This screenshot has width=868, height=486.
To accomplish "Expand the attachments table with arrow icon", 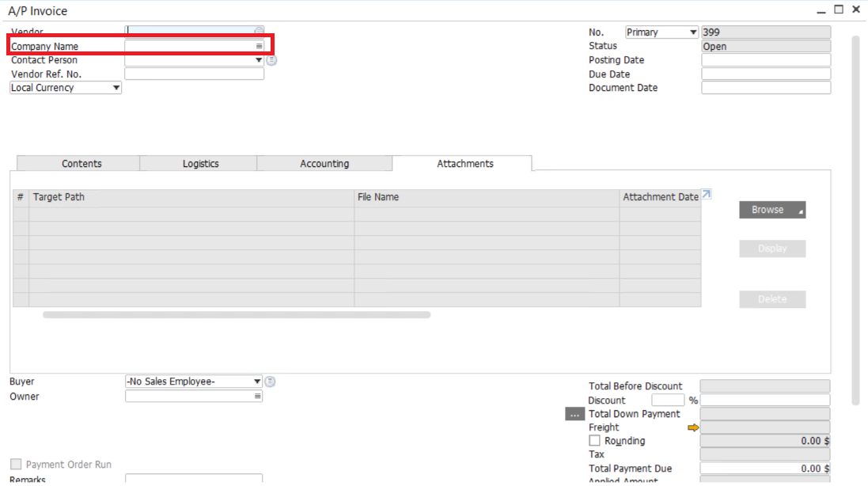I will pos(707,195).
